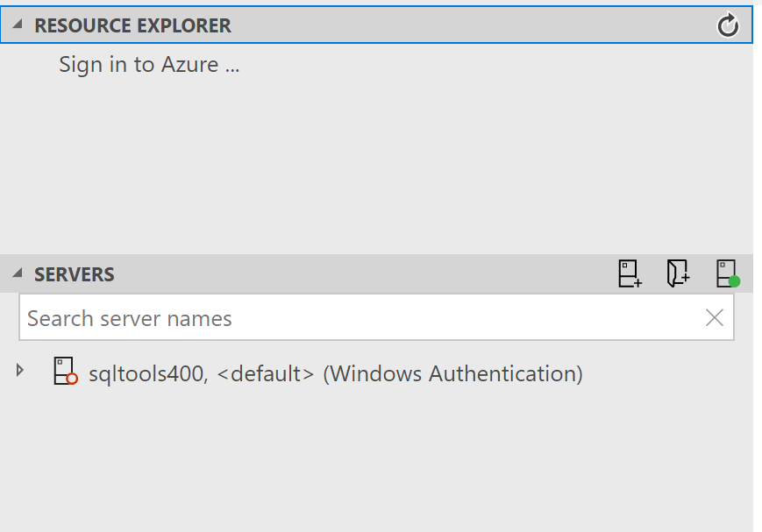This screenshot has width=762, height=532.
Task: Show active connections icon
Action: click(728, 273)
